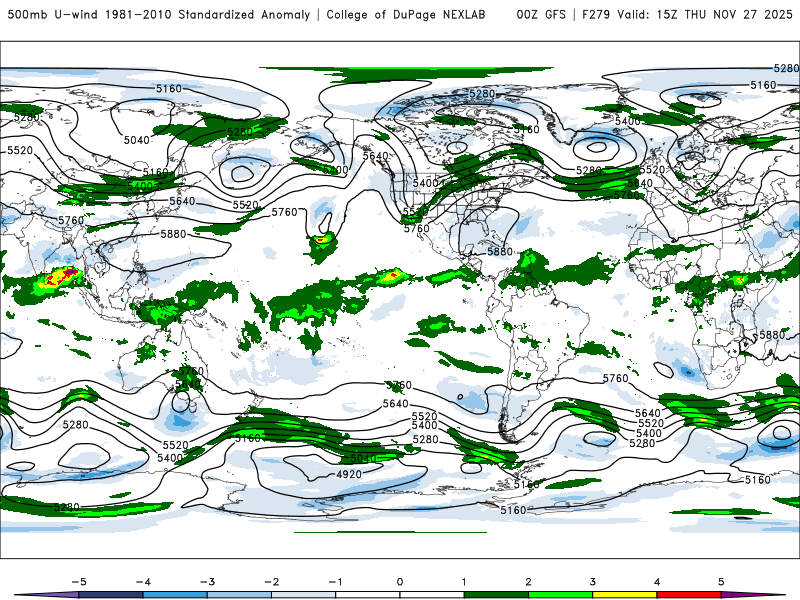800x600 pixels.
Task: Click the '-4' colorbar tick label
Action: [x=143, y=582]
